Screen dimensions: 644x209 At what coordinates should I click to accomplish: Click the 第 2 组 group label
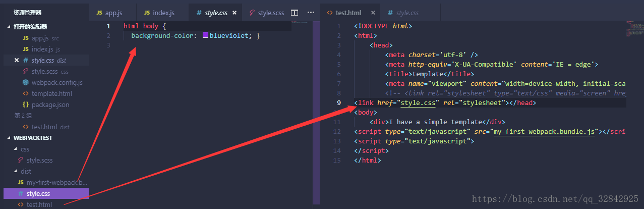(22, 116)
